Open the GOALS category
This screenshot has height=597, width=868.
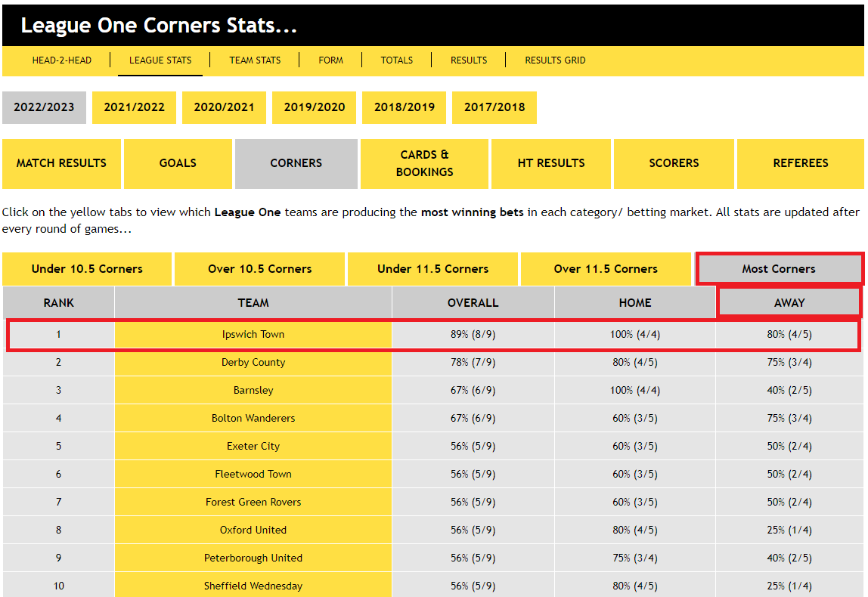[x=178, y=164]
